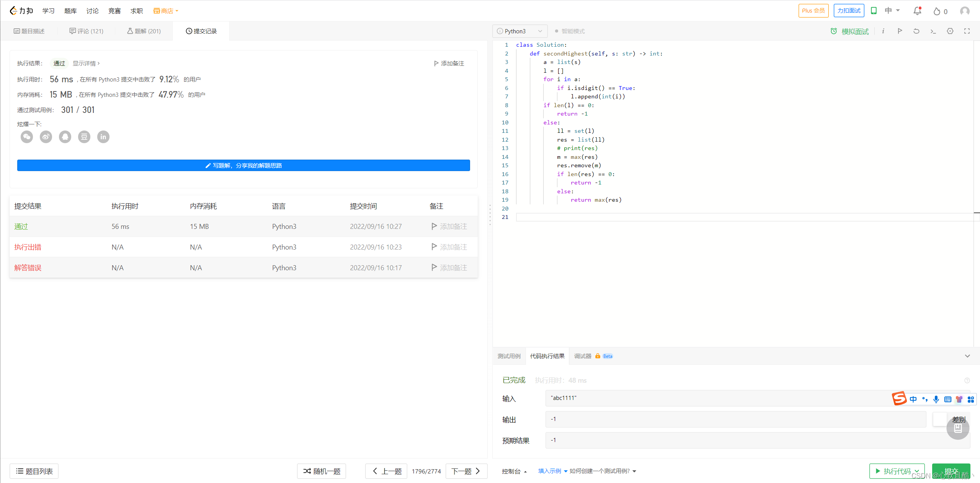Open the Python3 language dropdown
Screen dimensions: 980x483
(520, 31)
